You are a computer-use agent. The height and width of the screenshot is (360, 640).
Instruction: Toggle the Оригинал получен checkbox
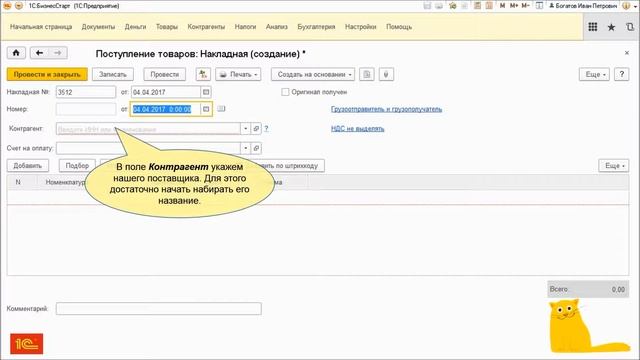[285, 92]
